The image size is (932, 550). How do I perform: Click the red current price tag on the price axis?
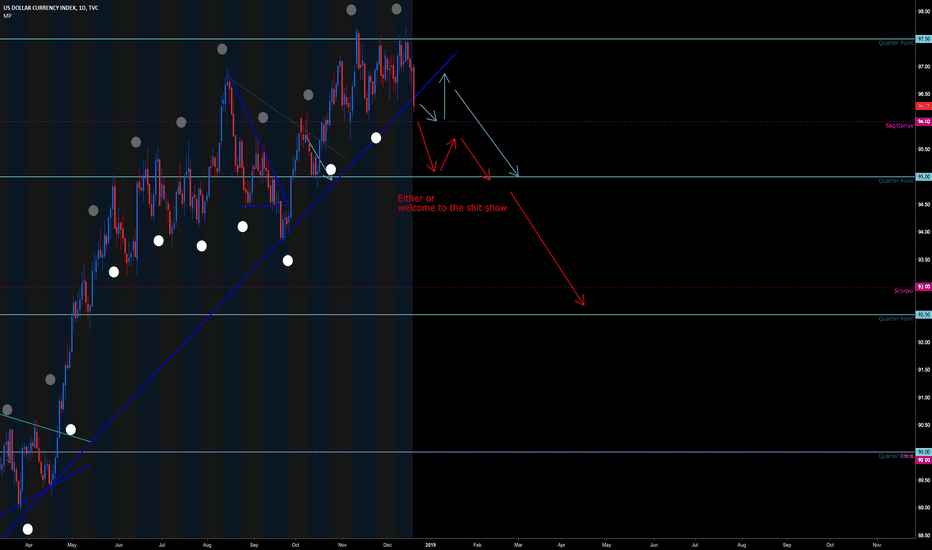coord(924,106)
